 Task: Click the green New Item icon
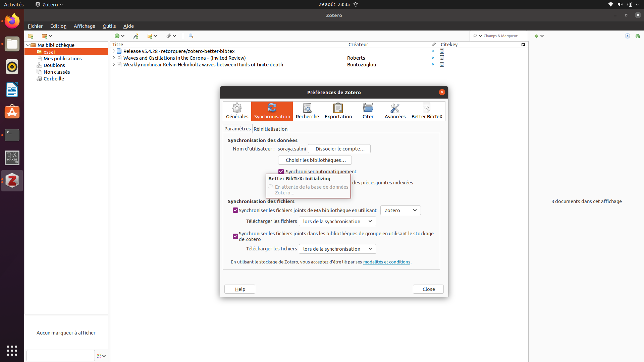[x=117, y=36]
